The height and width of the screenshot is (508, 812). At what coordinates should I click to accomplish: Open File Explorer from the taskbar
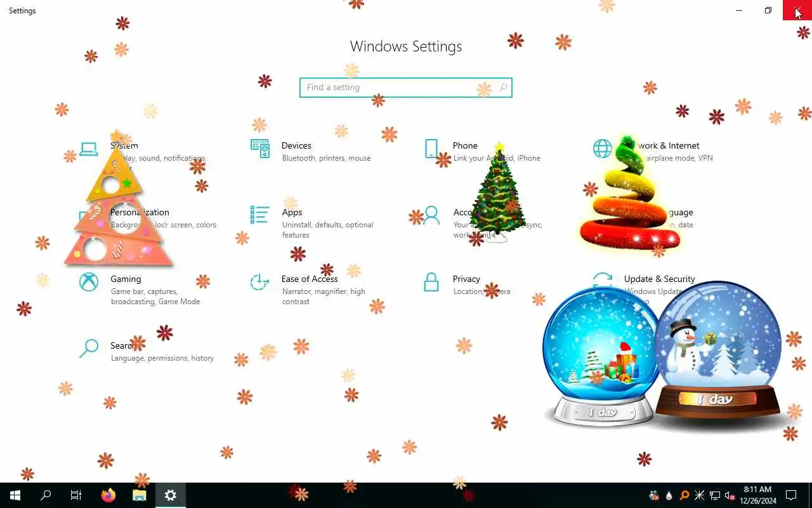(x=140, y=495)
